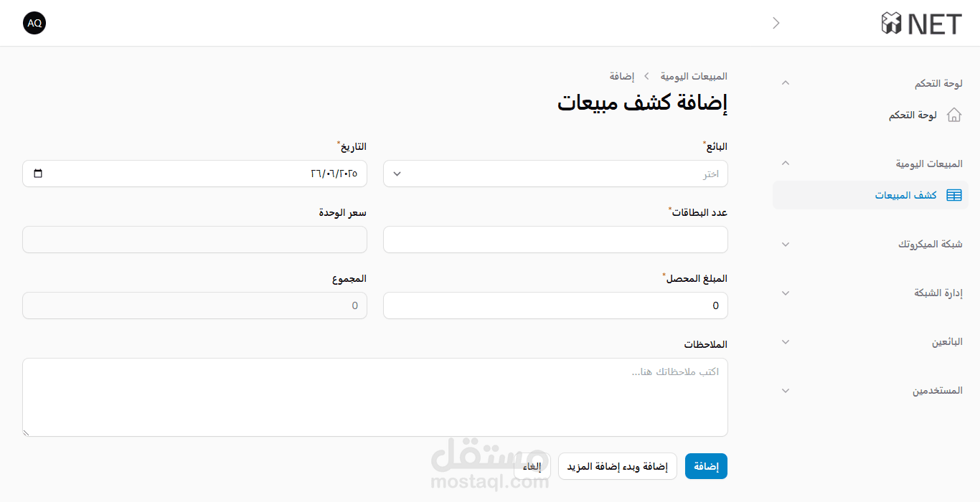Click the إضافة breadcrumb item
Screen dimensions: 980x502
622,76
